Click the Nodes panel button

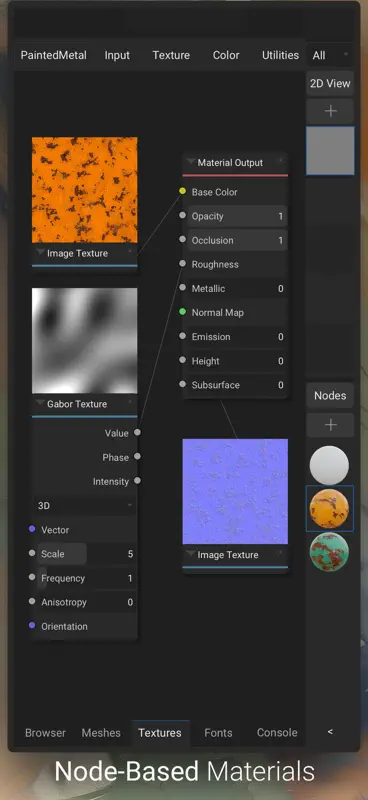pos(330,395)
